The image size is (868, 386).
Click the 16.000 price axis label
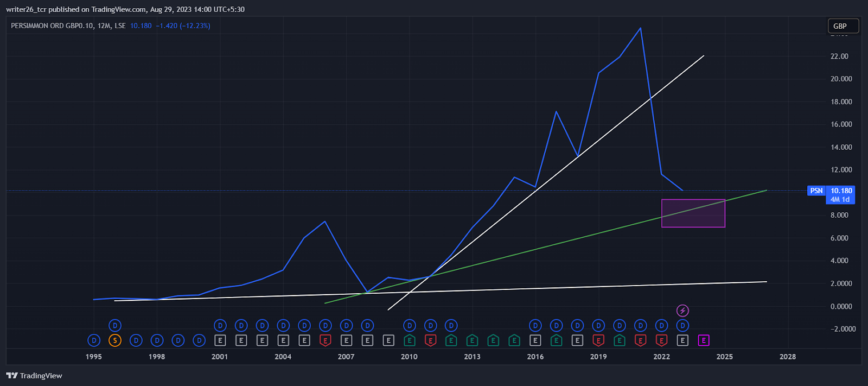click(841, 124)
